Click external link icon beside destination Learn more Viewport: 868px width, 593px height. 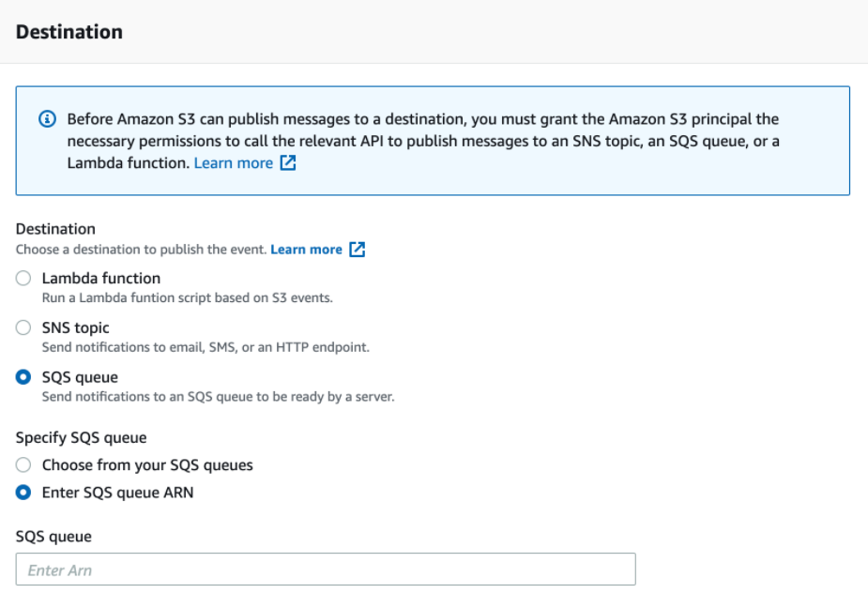coord(358,250)
